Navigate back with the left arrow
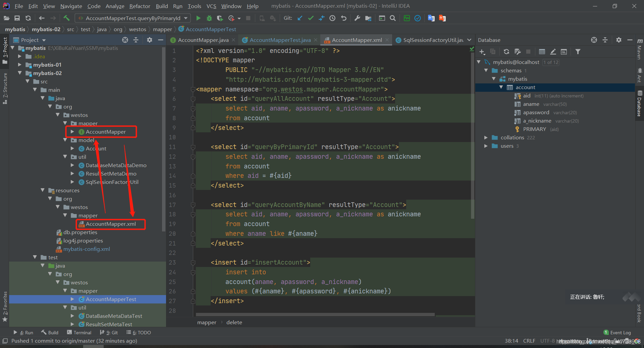The width and height of the screenshot is (644, 348). pyautogui.click(x=42, y=18)
